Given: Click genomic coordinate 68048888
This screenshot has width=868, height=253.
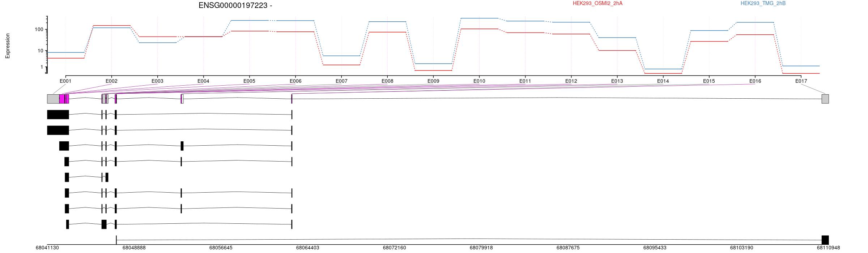Looking at the screenshot, I should 134,248.
